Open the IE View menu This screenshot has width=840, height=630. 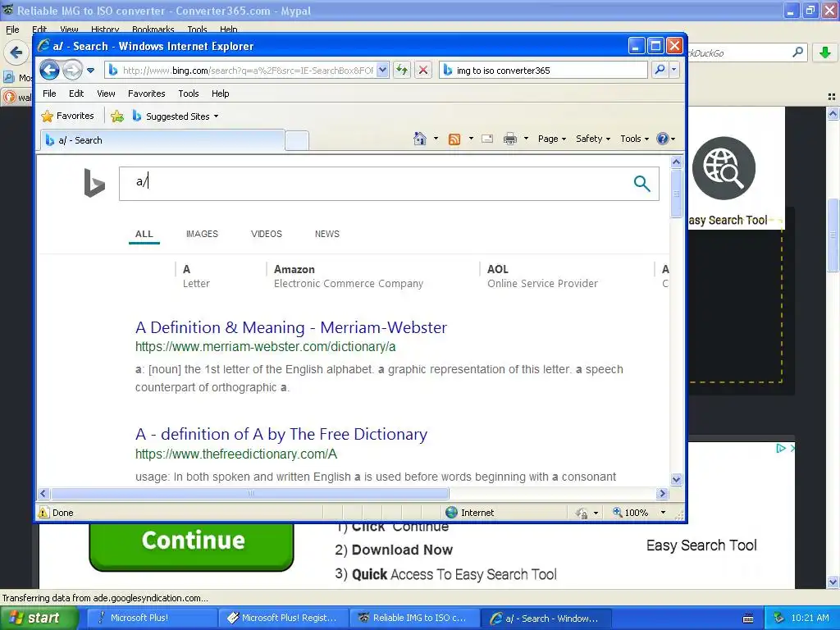[x=106, y=94]
